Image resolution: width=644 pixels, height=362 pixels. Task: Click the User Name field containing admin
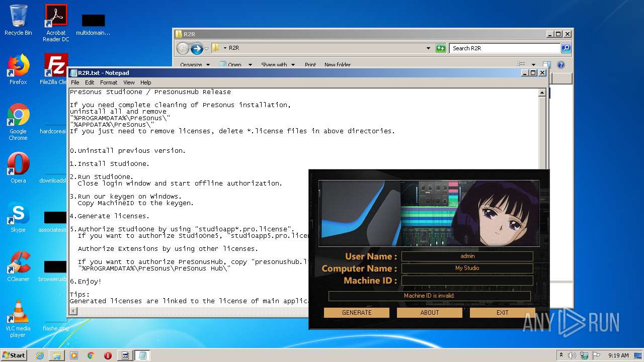467,256
